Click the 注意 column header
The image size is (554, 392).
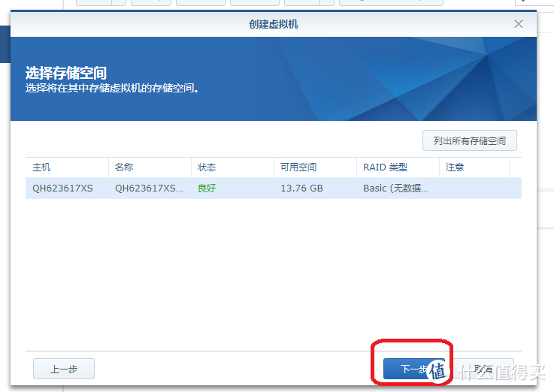pos(474,167)
